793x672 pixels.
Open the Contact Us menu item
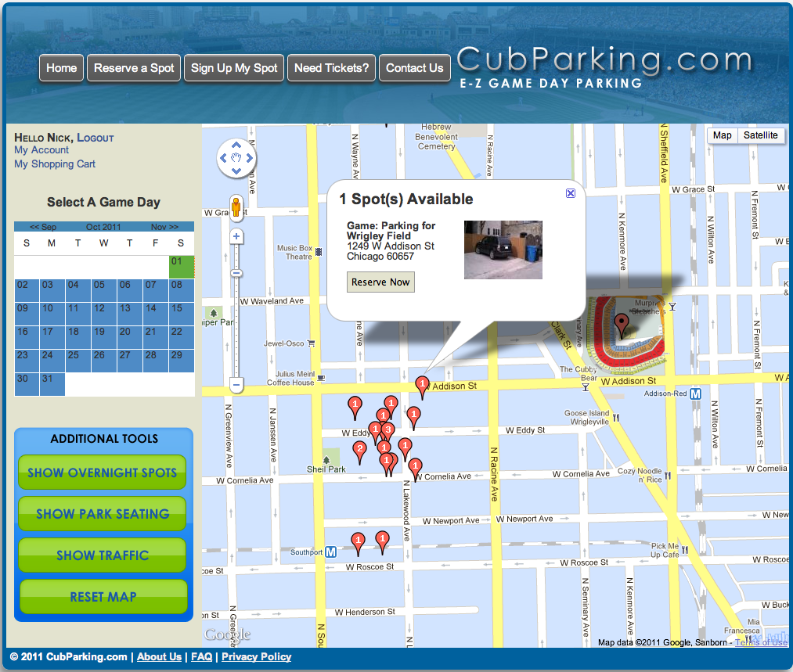tap(415, 68)
